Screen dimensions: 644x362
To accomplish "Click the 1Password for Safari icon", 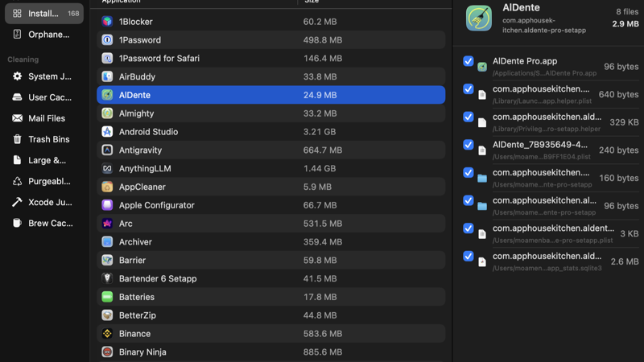I will [107, 58].
